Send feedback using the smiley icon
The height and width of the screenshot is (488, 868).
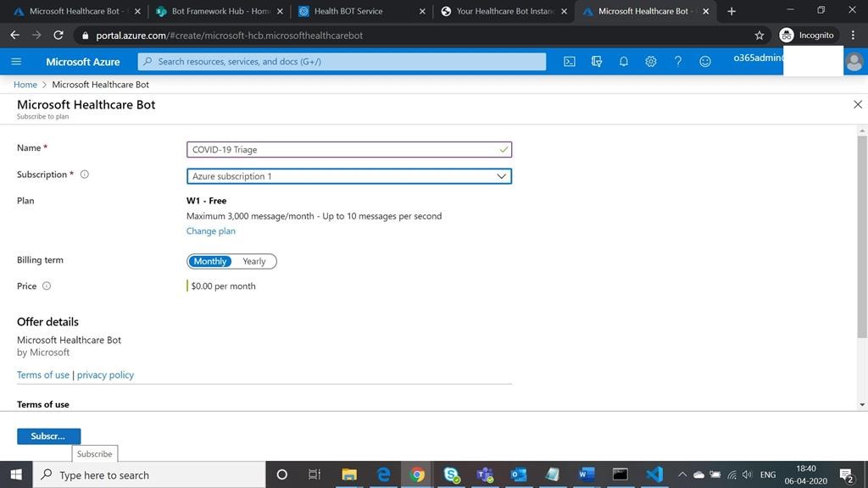704,61
